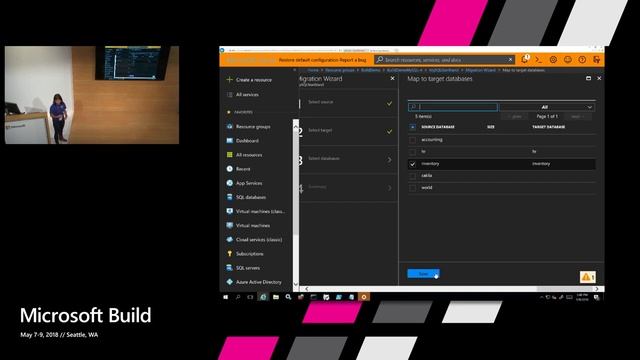
Task: Expand the Summary step chevron
Action: point(389,188)
